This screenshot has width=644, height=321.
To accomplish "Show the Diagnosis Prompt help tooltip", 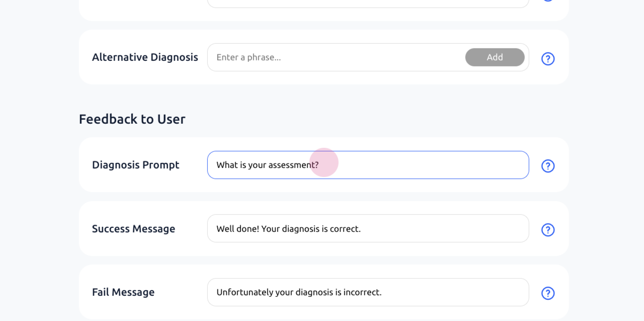I will click(x=548, y=166).
